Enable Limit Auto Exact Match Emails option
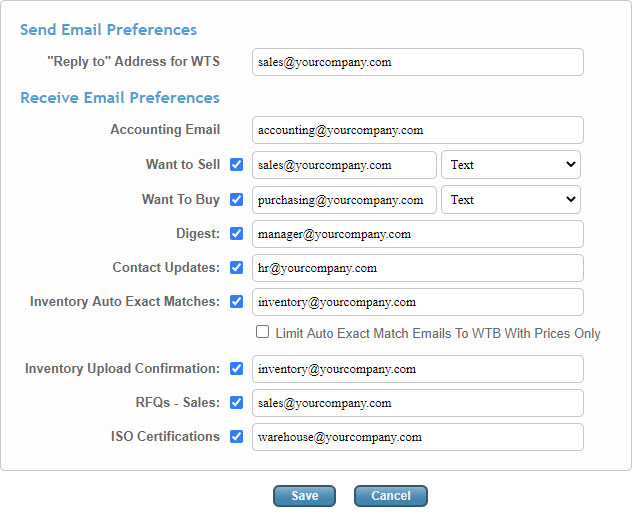 tap(262, 333)
